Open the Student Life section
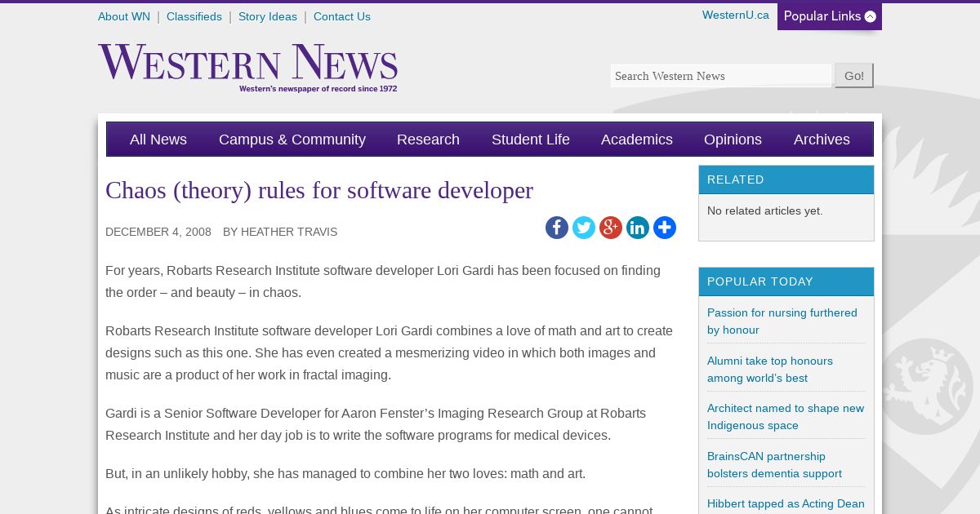Screen dimensions: 980x514 531,140
